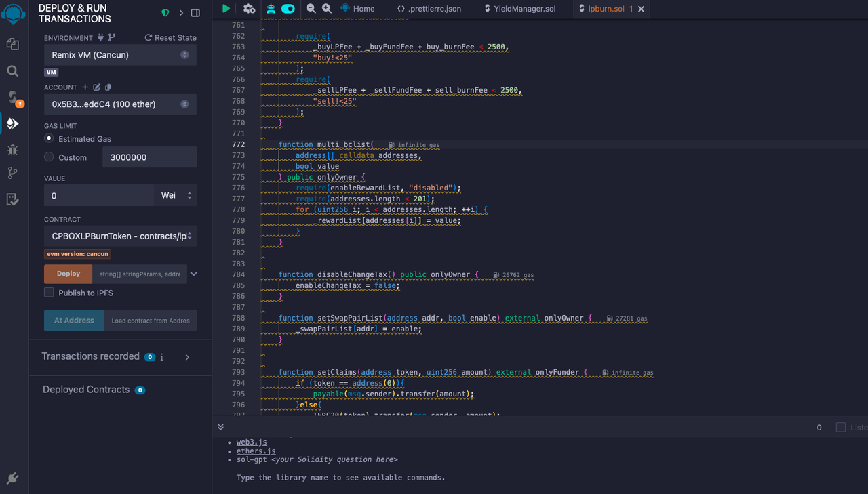Screen dimensions: 868x494
Task: Click the orange Deploy button
Action: point(68,274)
